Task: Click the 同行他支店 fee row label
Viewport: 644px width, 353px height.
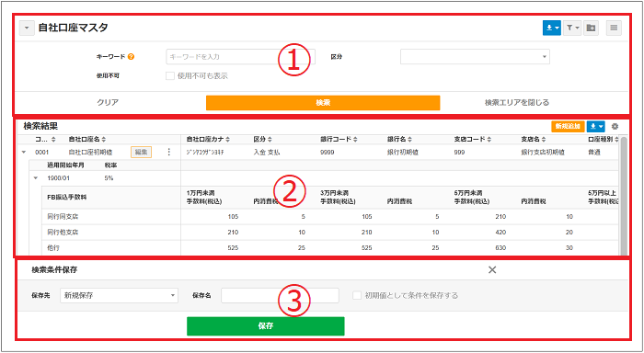Action: pos(63,233)
